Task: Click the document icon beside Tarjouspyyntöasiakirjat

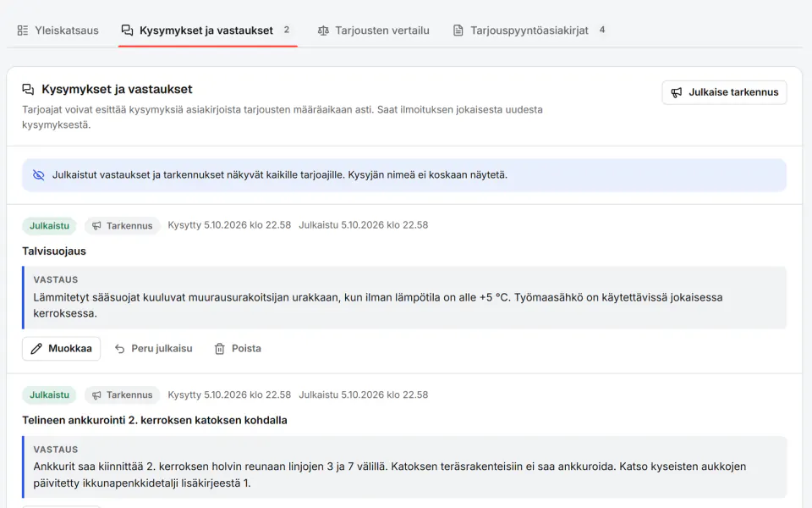Action: pyautogui.click(x=458, y=30)
